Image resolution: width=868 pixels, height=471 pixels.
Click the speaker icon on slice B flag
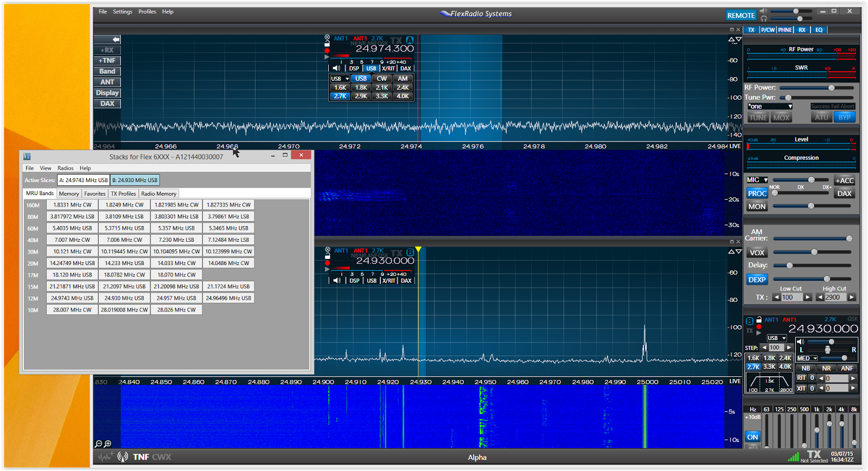coord(337,281)
